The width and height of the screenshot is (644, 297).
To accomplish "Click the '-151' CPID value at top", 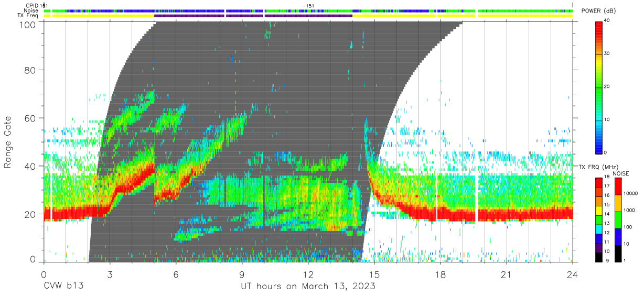I will coord(308,6).
